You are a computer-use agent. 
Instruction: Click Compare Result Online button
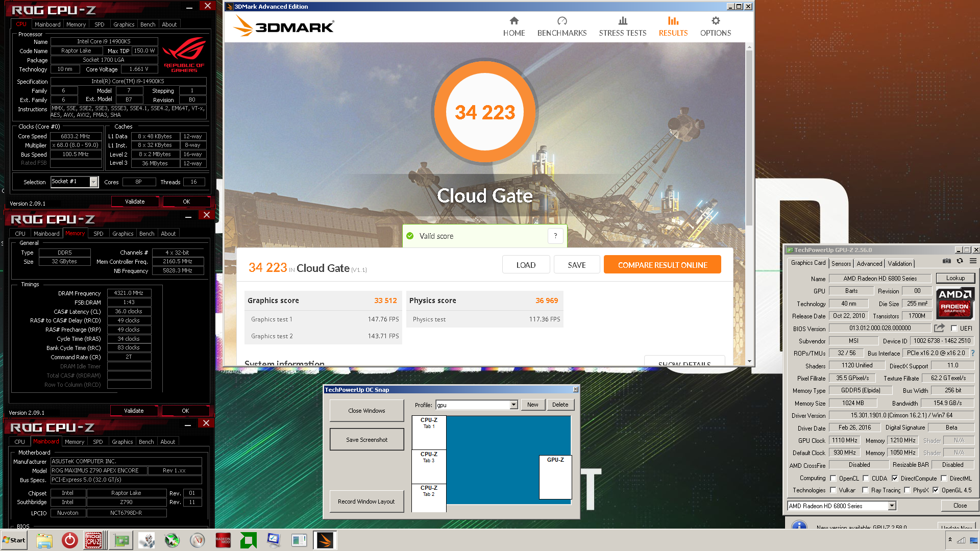coord(663,265)
